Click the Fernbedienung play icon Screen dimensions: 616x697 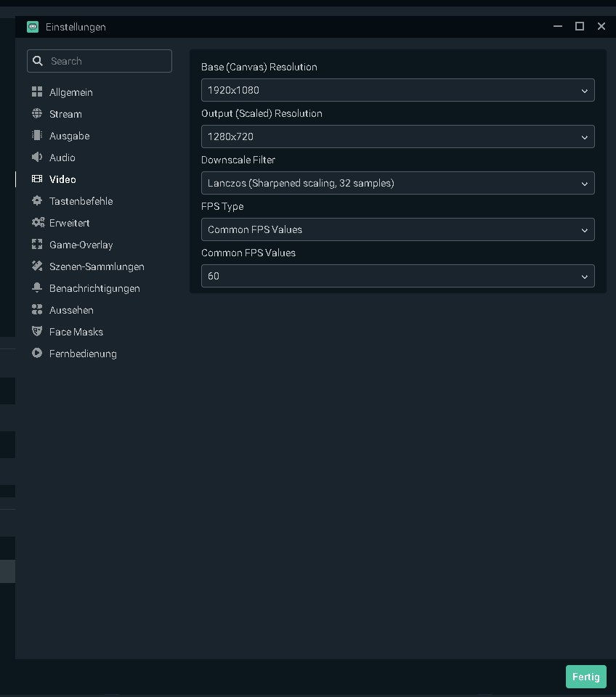pos(37,354)
